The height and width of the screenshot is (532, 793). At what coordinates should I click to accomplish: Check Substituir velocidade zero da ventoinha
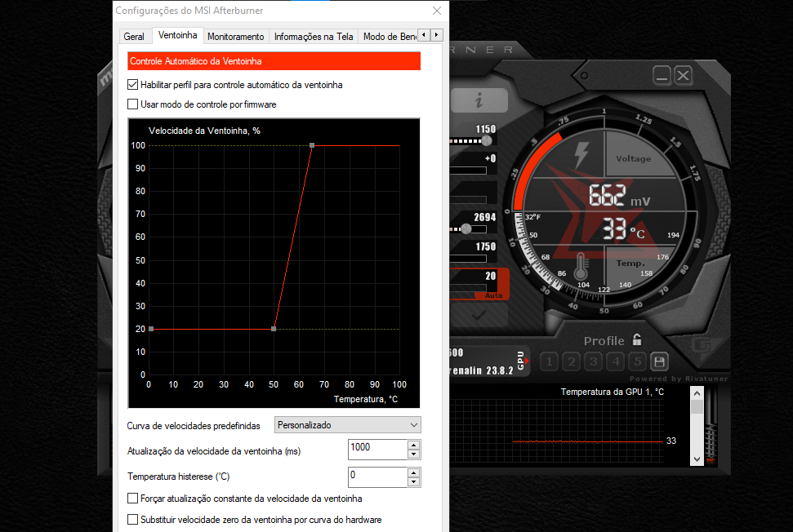click(x=132, y=520)
